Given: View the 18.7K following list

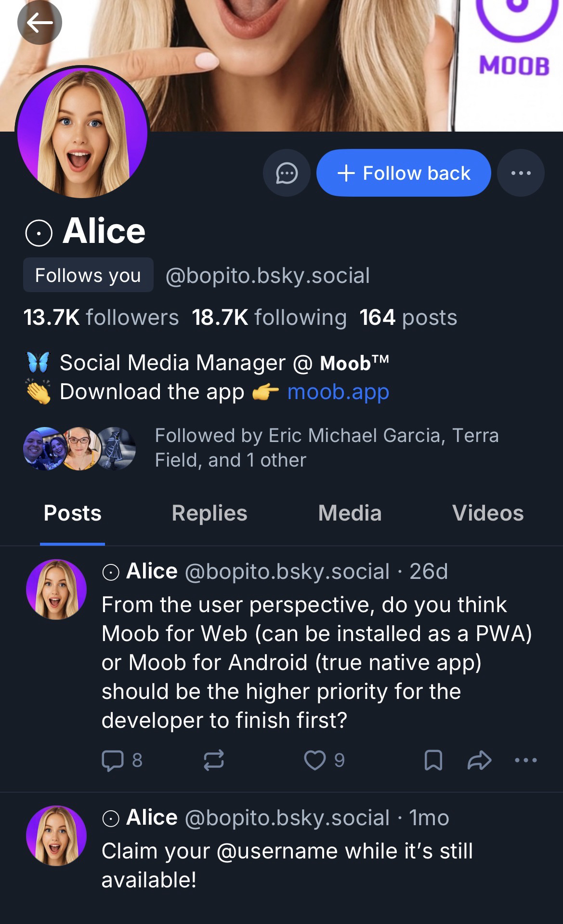Looking at the screenshot, I should tap(269, 318).
